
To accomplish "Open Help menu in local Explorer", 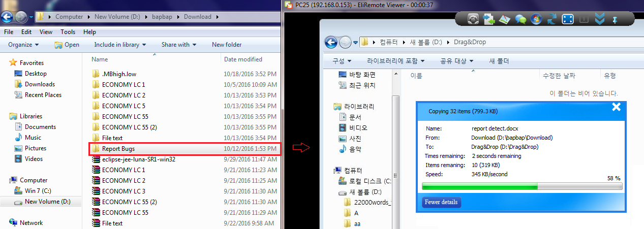I will pyautogui.click(x=89, y=32).
